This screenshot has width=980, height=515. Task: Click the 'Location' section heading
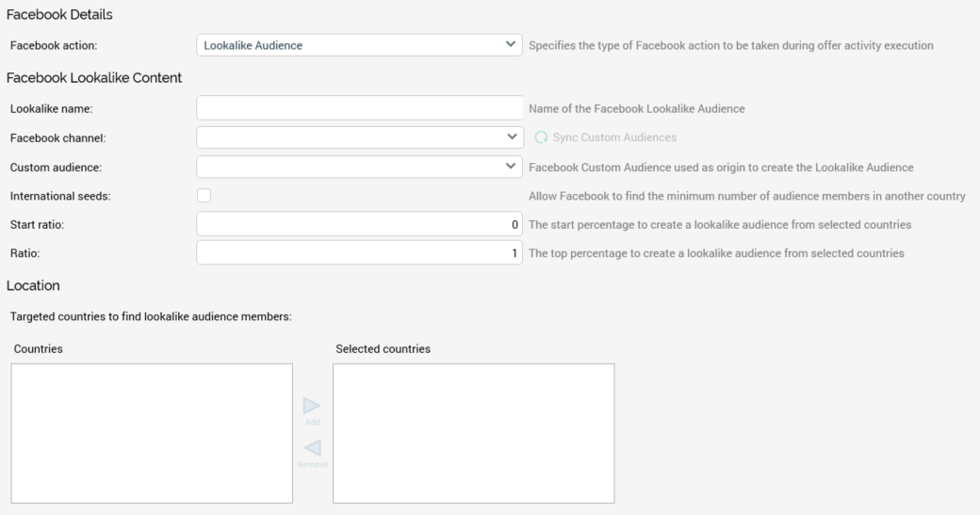click(33, 283)
